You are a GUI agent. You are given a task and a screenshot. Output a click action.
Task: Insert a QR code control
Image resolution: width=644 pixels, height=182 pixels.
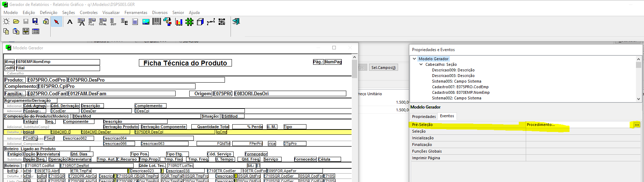coord(222,22)
